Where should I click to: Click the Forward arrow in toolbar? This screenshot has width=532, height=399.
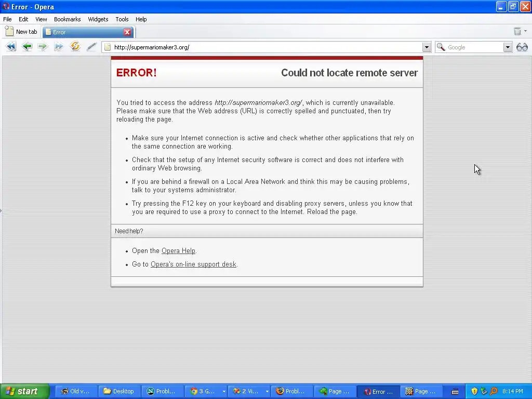tap(43, 46)
